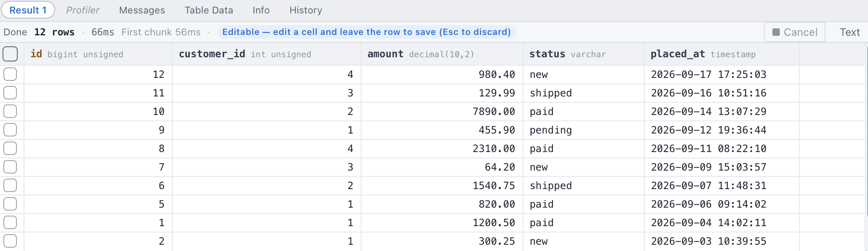Click the stop icon in Cancel button
This screenshot has height=251, width=868.
pyautogui.click(x=776, y=32)
